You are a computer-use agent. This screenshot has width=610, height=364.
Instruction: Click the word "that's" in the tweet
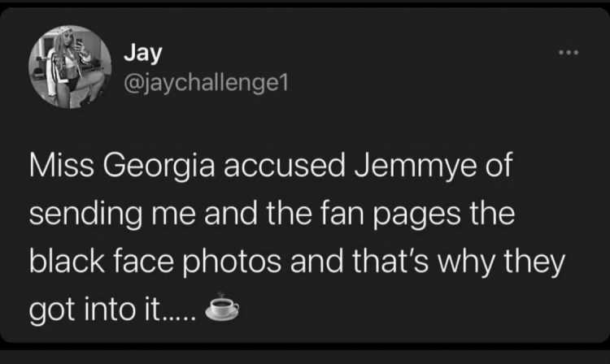(390, 261)
